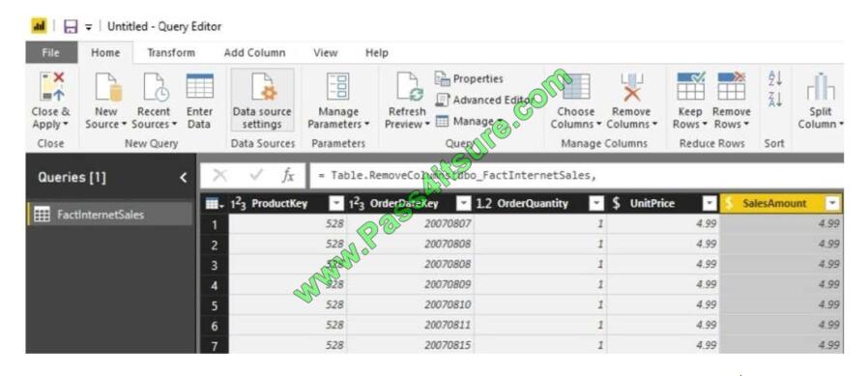Select the Home ribbon tab
Screen dimensions: 868x376
click(x=105, y=52)
